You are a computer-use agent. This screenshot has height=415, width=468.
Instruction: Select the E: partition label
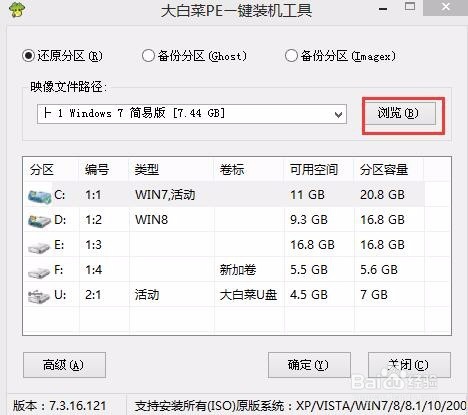59,245
